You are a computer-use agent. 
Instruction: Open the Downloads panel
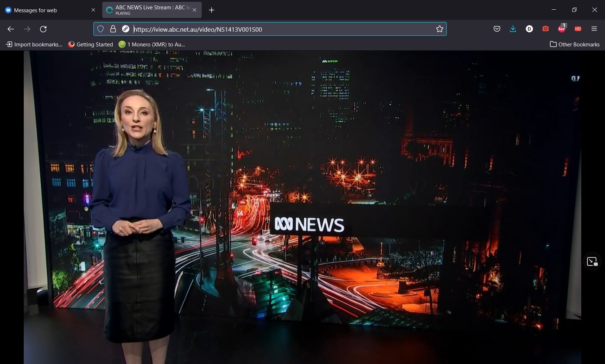point(513,29)
